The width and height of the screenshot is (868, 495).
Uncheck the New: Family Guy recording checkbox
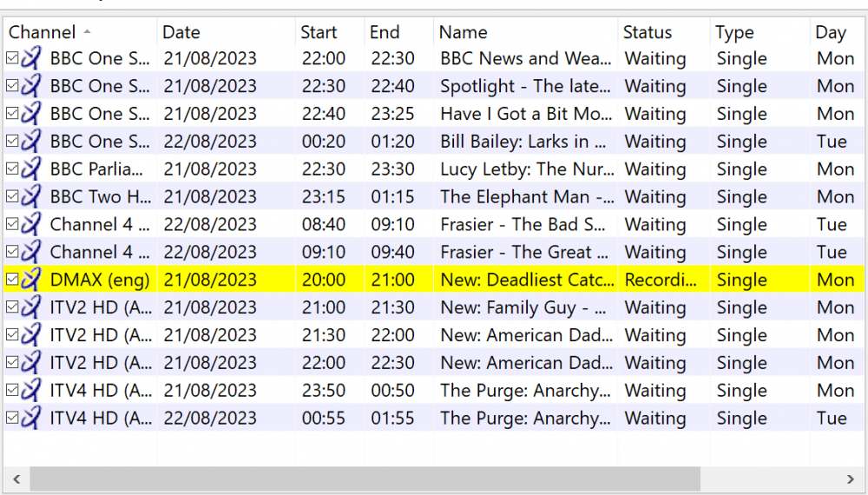12,307
